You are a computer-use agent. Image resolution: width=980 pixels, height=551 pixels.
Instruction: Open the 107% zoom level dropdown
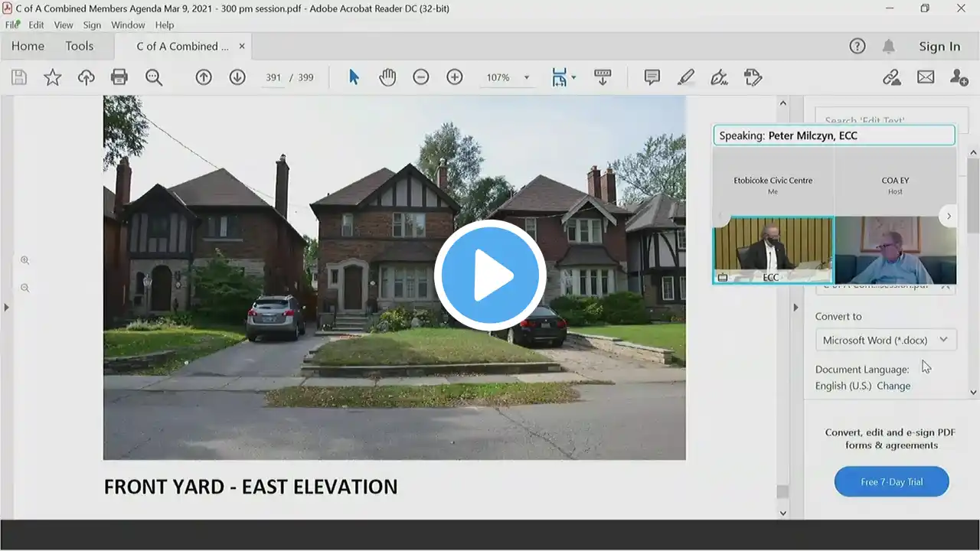[x=526, y=78]
